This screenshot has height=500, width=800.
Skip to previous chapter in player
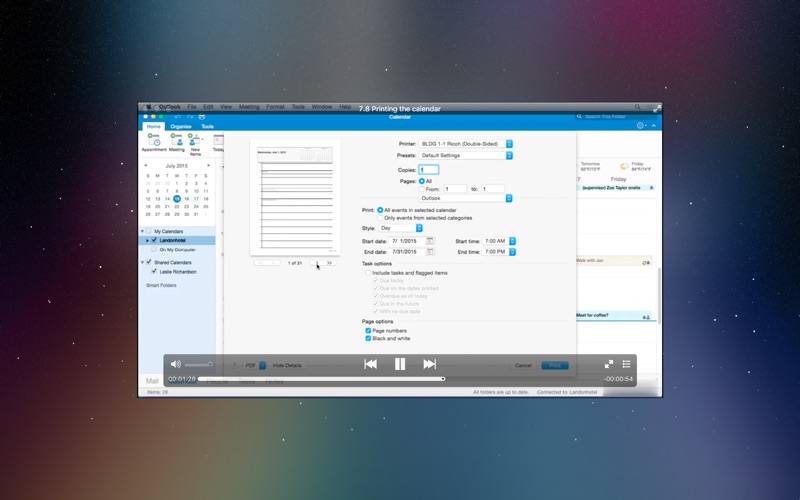[x=370, y=364]
